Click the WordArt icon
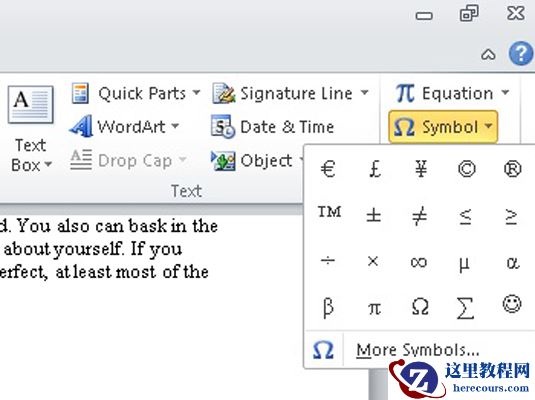 pos(81,126)
